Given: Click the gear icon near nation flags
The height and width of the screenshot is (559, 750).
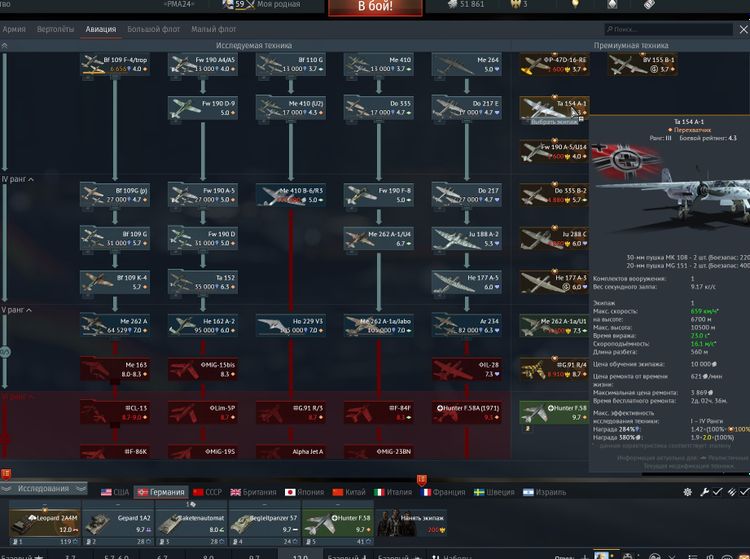Looking at the screenshot, I should click(x=688, y=493).
